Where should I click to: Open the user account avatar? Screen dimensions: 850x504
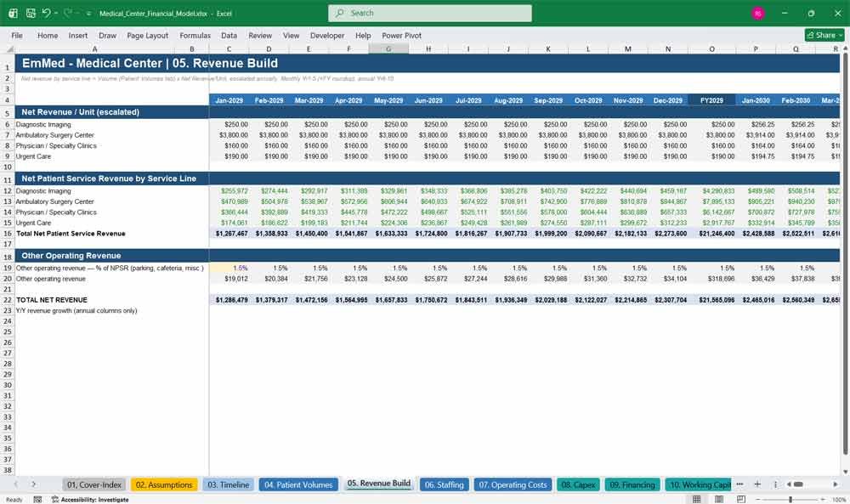758,13
